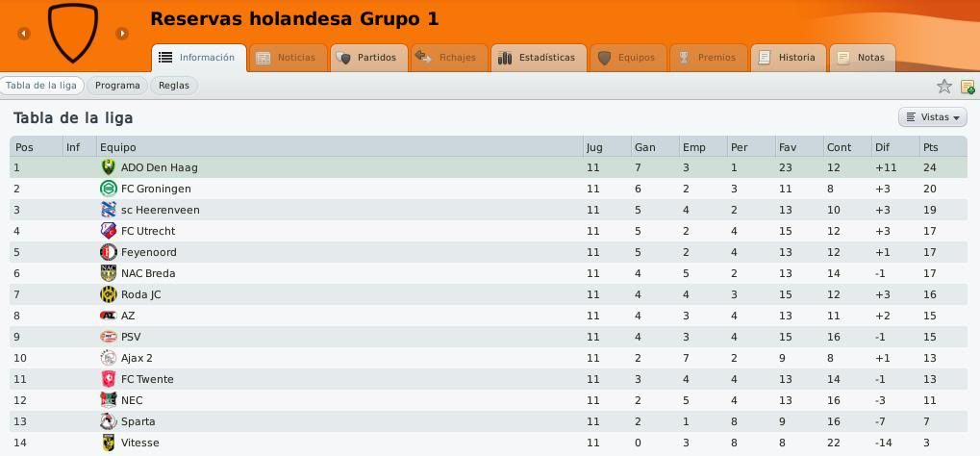Click the Vitesse club badge

tap(108, 443)
